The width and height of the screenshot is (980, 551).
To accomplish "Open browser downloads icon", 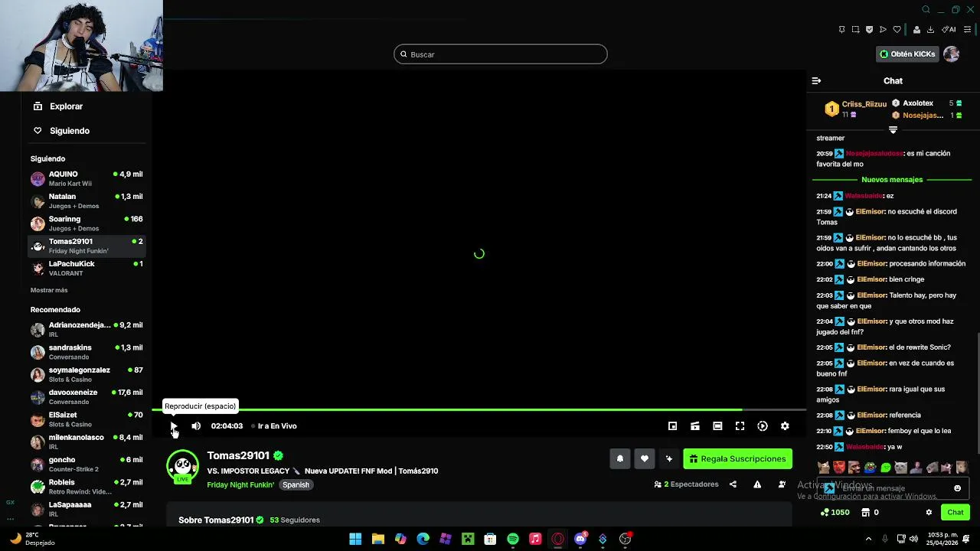I will tap(930, 30).
